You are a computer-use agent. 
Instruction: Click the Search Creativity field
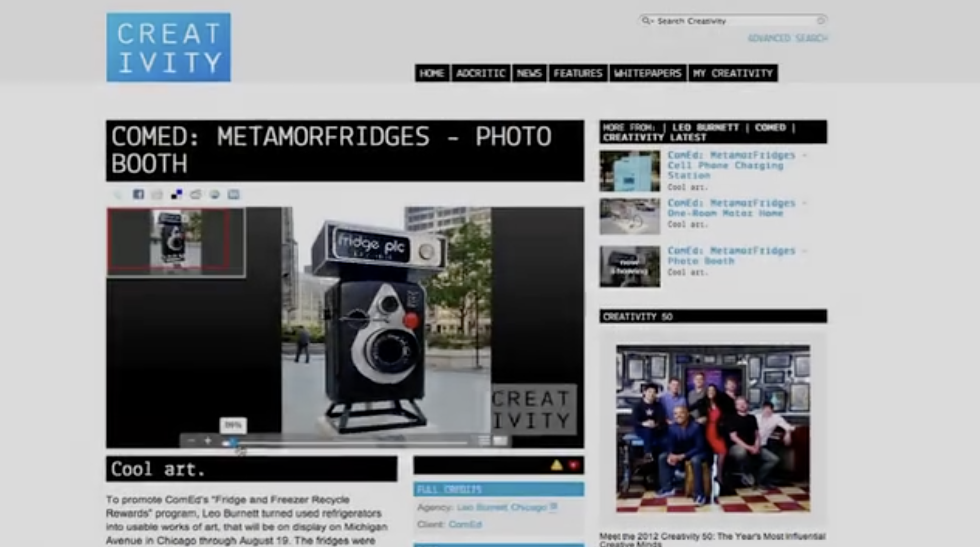coord(732,21)
